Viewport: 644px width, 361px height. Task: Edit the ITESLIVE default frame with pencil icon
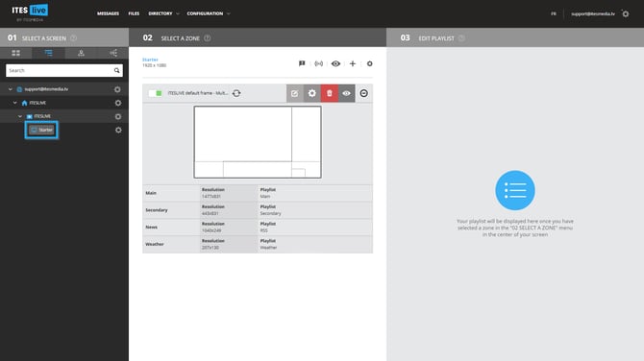coord(295,93)
